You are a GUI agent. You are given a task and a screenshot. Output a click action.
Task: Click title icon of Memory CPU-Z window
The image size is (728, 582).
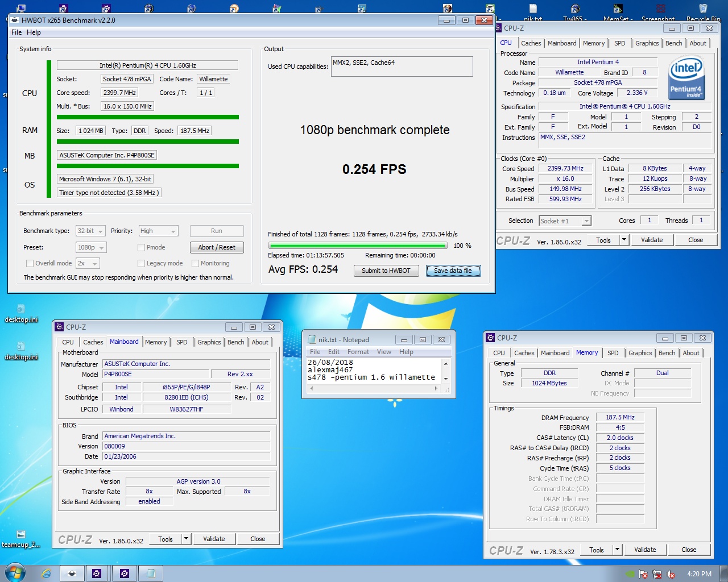[490, 338]
